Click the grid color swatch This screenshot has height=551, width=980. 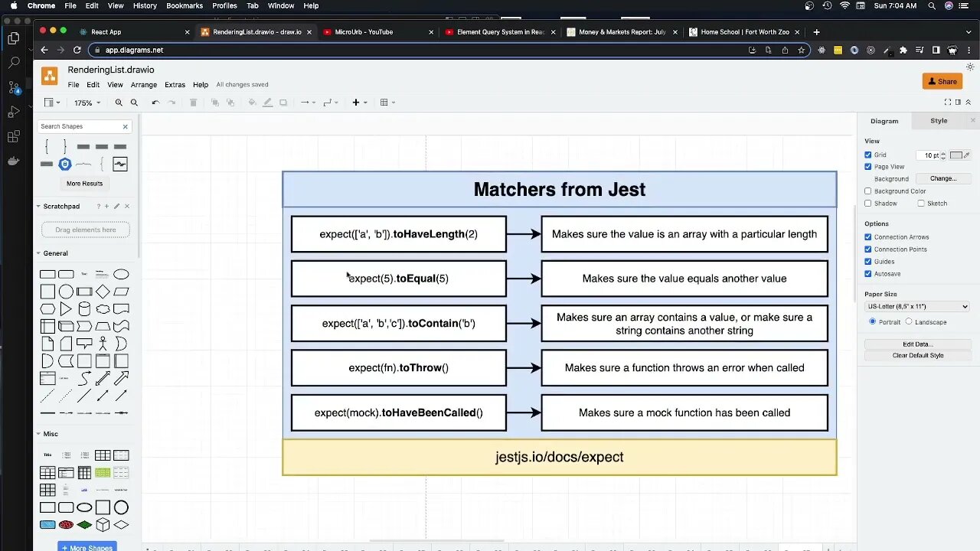955,155
